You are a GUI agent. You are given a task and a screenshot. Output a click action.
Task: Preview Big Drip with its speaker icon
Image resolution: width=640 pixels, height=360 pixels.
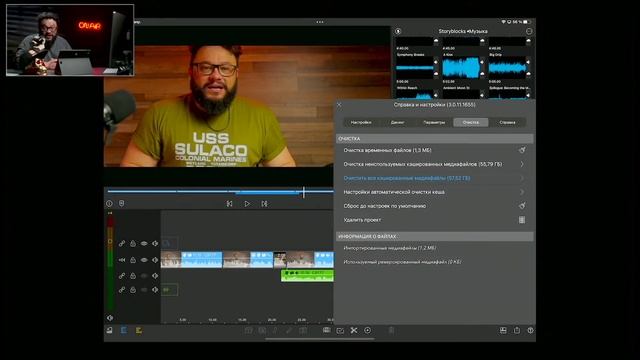point(528,62)
